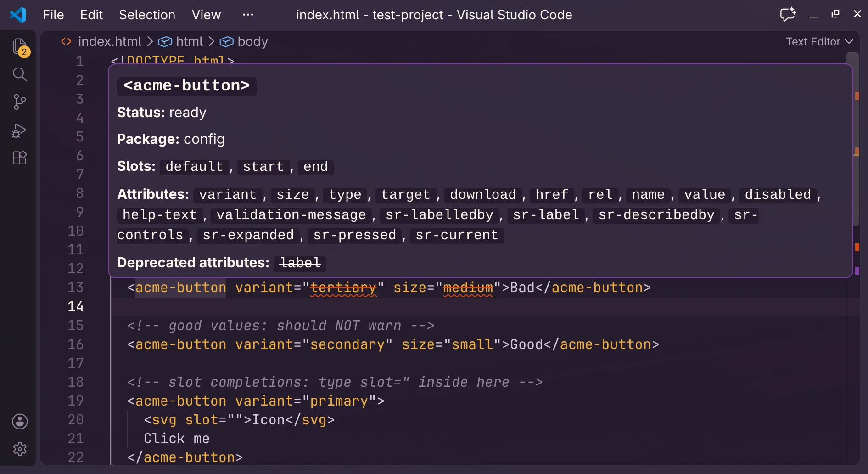Viewport: 868px width, 474px height.
Task: Select the body breadcrumb item
Action: click(x=253, y=42)
